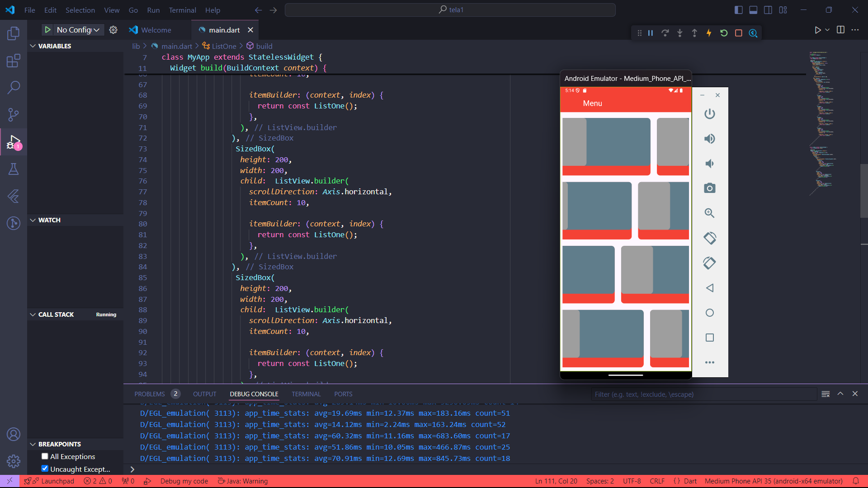868x488 pixels.
Task: Open emulator extended controls (three dots)
Action: (x=710, y=362)
